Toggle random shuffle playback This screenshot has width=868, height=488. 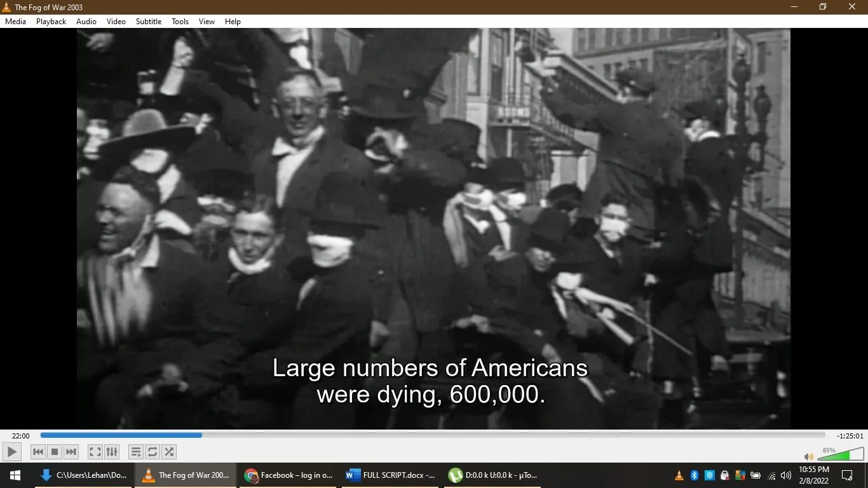(x=169, y=452)
